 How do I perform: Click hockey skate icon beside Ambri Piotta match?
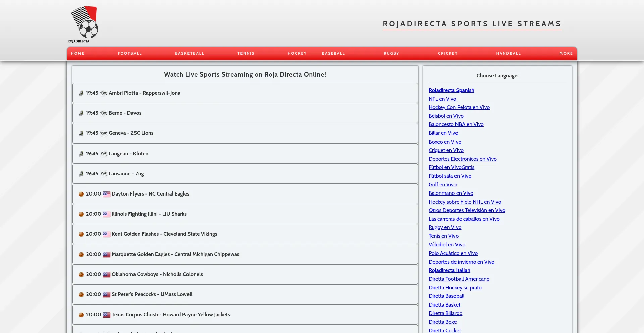(81, 93)
